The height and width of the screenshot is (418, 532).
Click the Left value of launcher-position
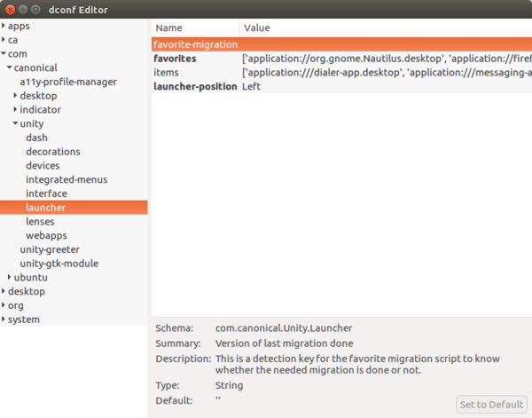point(251,87)
